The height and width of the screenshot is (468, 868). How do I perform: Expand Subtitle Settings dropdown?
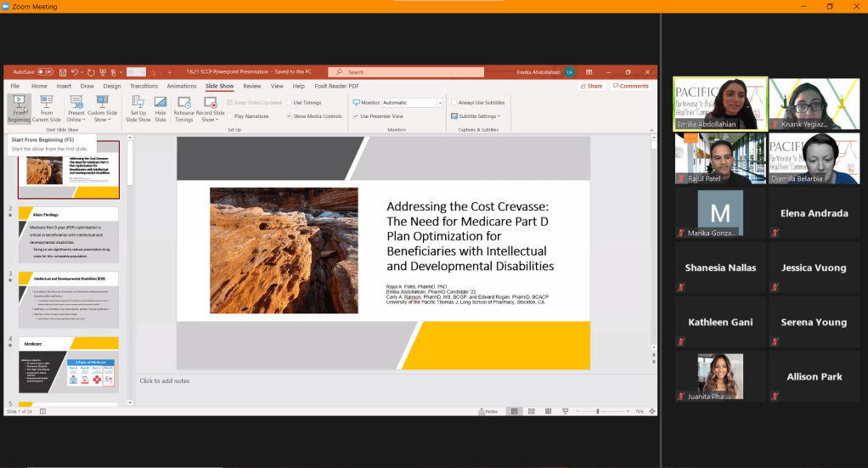pyautogui.click(x=476, y=116)
